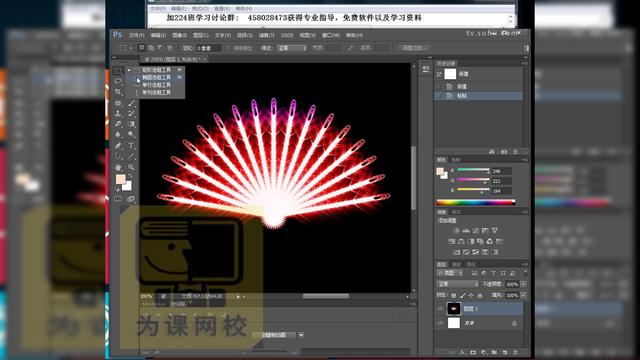The width and height of the screenshot is (640, 360).
Task: Open the status bar info arrow
Action: coord(238,297)
